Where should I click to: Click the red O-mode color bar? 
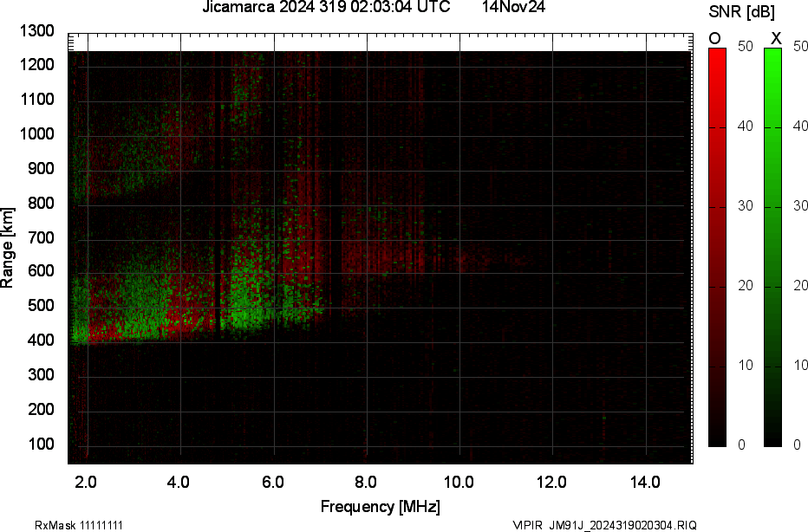point(717,247)
